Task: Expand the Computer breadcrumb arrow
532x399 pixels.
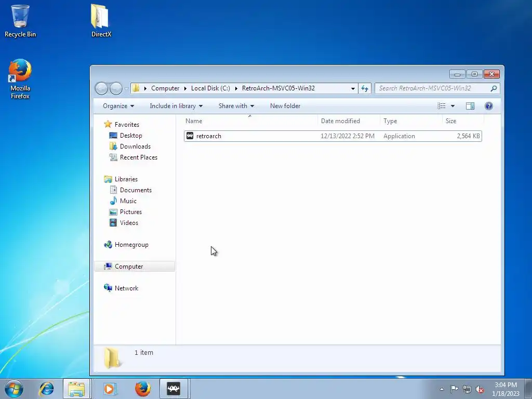Action: pyautogui.click(x=185, y=88)
